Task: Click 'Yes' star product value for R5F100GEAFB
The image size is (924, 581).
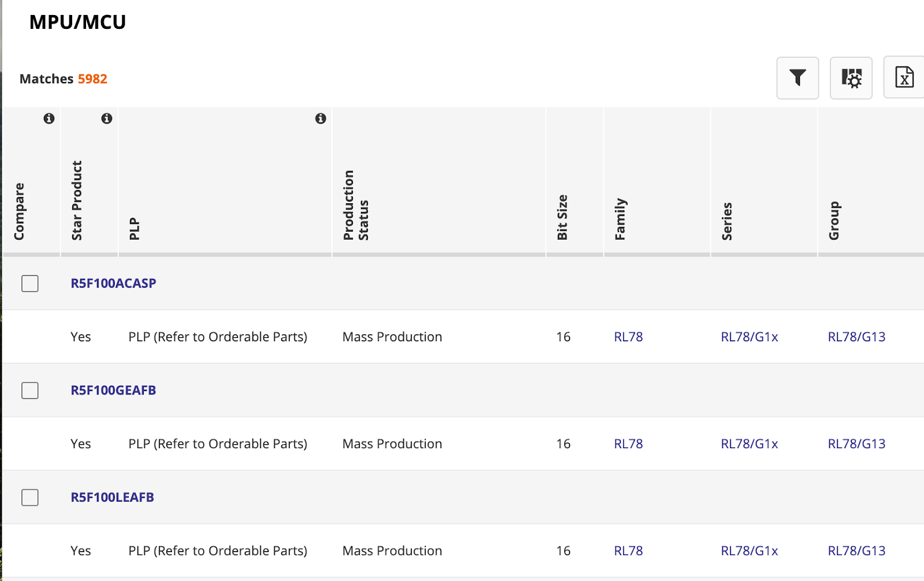Action: [x=81, y=444]
